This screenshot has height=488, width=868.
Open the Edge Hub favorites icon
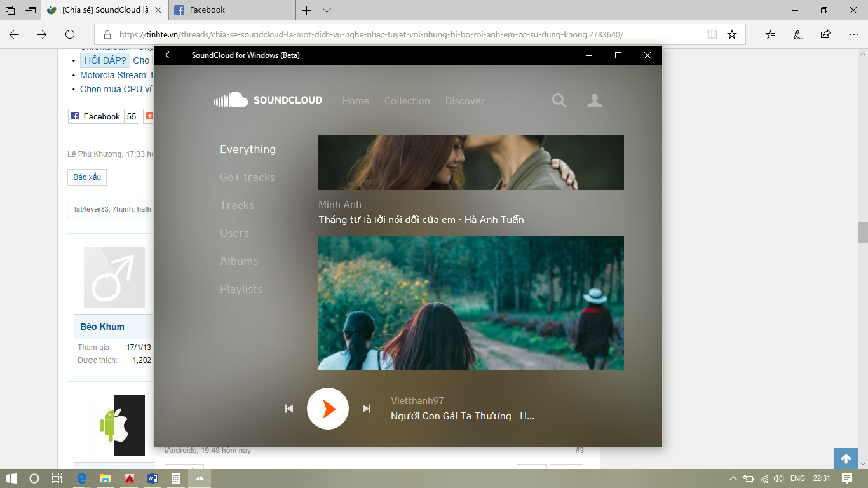770,34
